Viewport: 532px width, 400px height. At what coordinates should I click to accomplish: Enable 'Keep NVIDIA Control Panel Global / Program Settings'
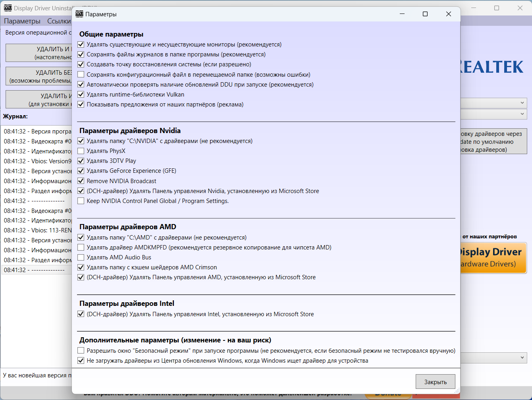(x=81, y=201)
